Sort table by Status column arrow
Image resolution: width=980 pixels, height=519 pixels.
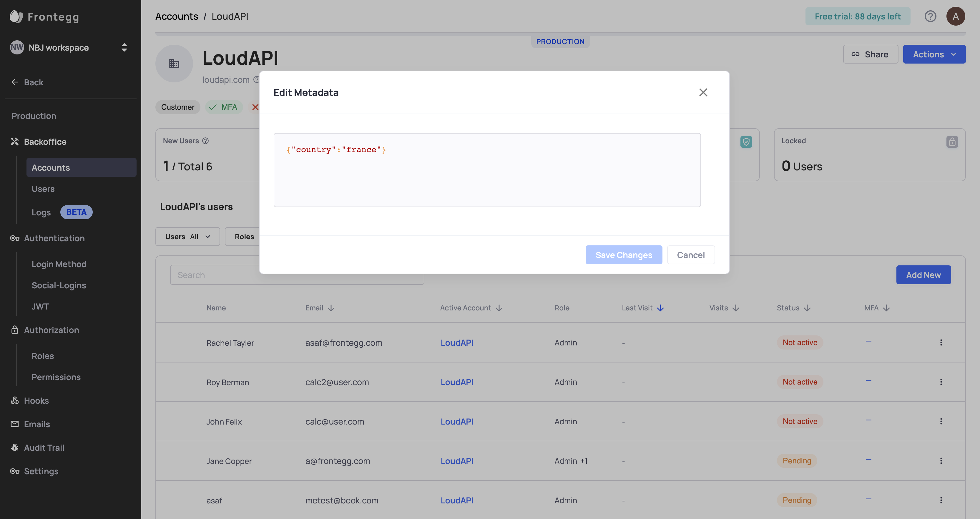[807, 308]
